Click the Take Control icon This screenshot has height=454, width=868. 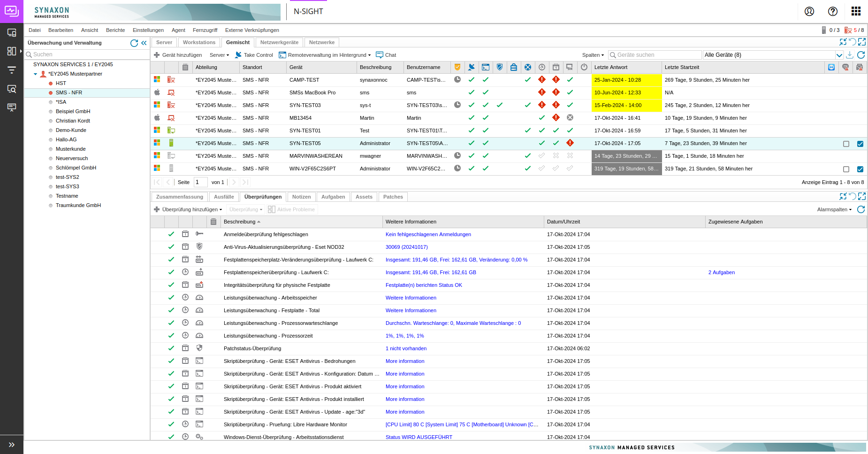[x=238, y=55]
